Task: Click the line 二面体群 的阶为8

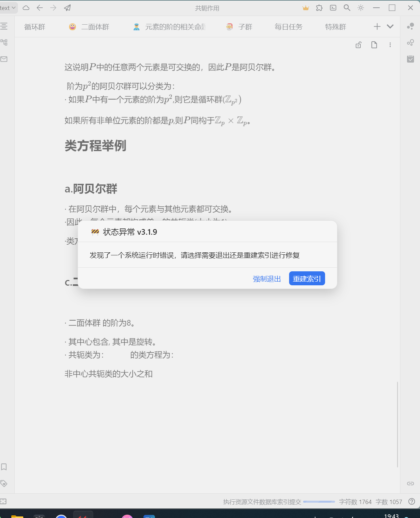Action: point(100,323)
